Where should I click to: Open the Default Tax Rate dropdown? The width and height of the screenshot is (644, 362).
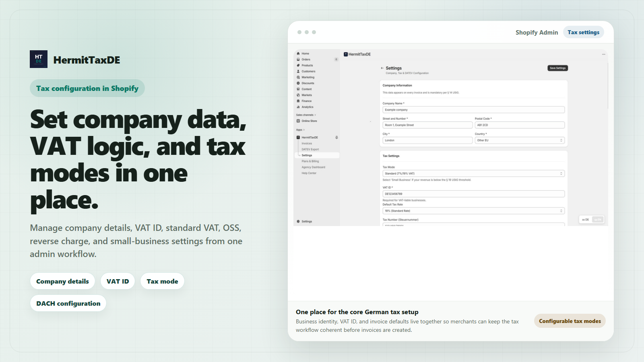473,211
